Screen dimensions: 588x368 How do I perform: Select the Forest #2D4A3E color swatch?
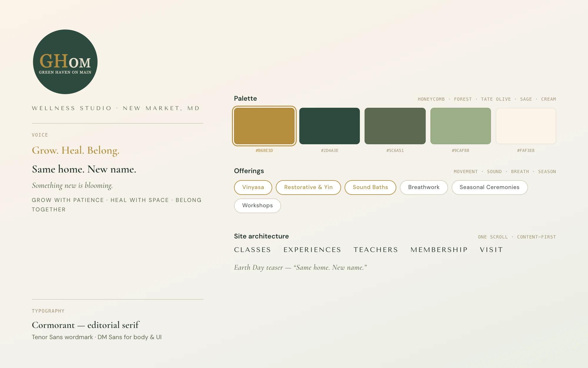tap(330, 126)
